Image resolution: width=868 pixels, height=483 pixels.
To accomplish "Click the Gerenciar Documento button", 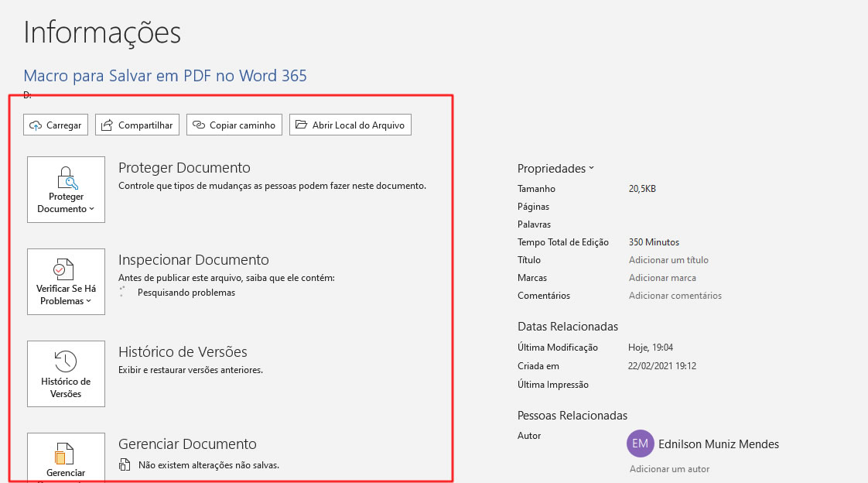I will point(66,457).
